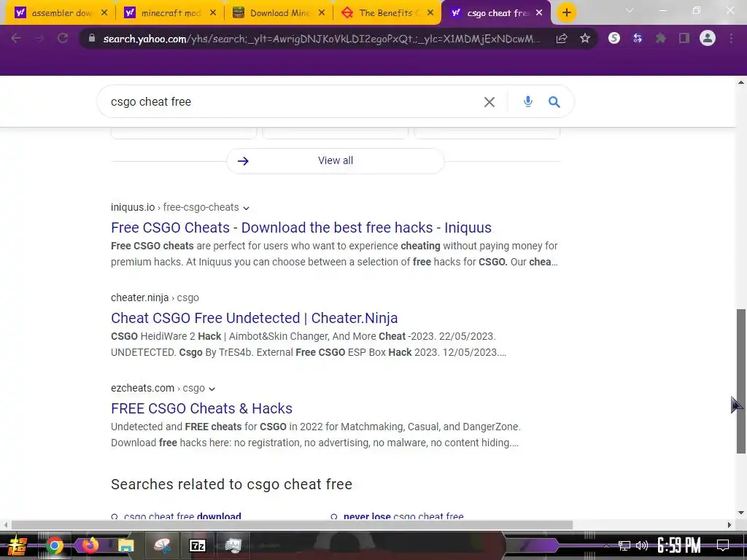Screen dimensions: 747x560
Task: Open Firefox from the taskbar
Action: (x=90, y=545)
